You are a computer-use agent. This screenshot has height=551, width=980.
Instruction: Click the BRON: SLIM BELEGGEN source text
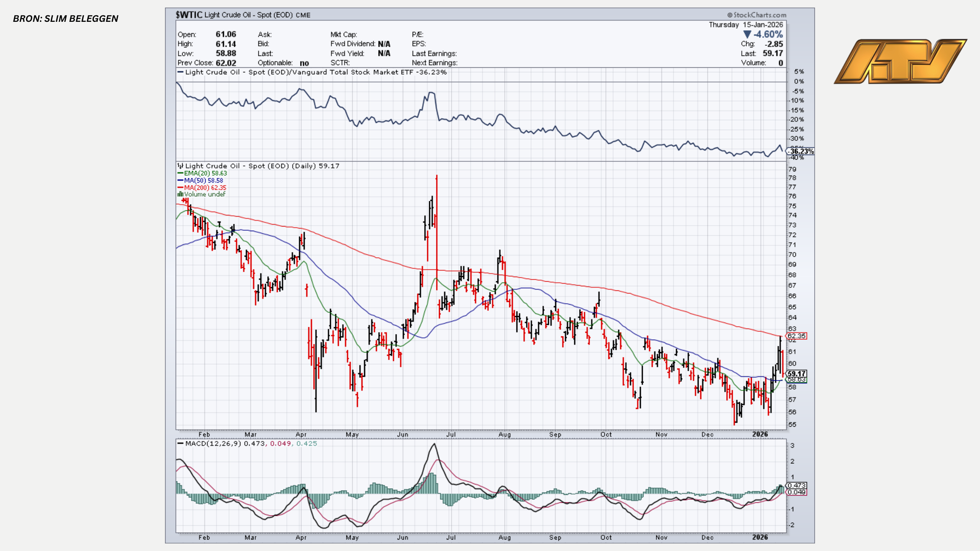tap(65, 19)
